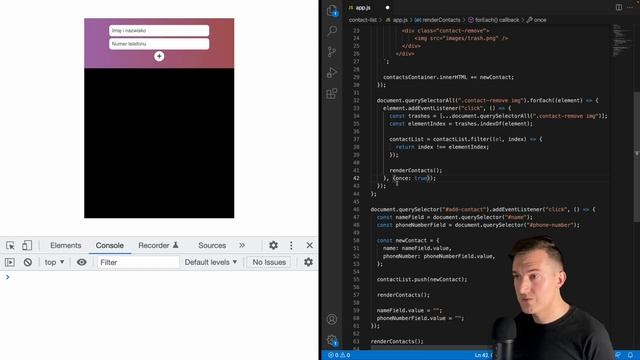This screenshot has width=640, height=360.
Task: Click the text "once: true" on line 42
Action: [x=411, y=178]
